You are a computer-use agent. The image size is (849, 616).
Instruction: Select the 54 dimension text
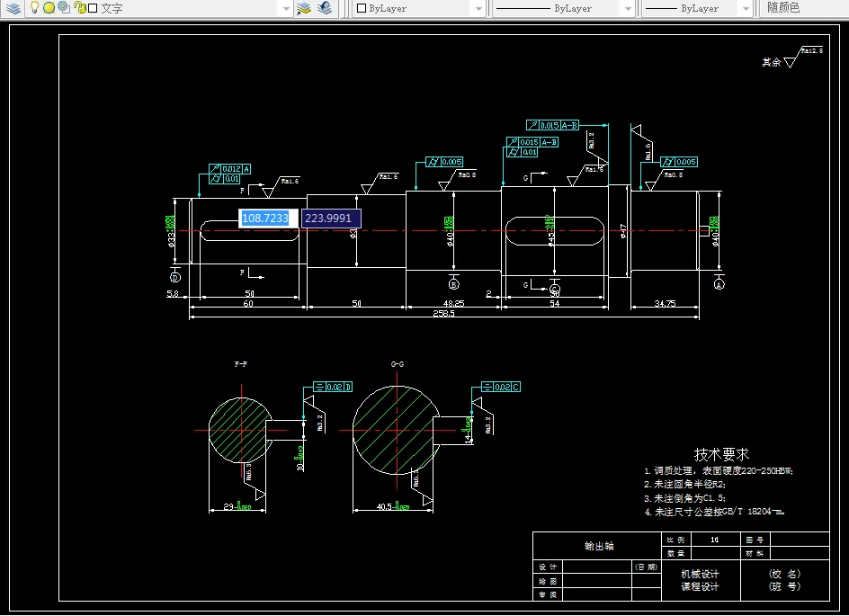point(554,304)
